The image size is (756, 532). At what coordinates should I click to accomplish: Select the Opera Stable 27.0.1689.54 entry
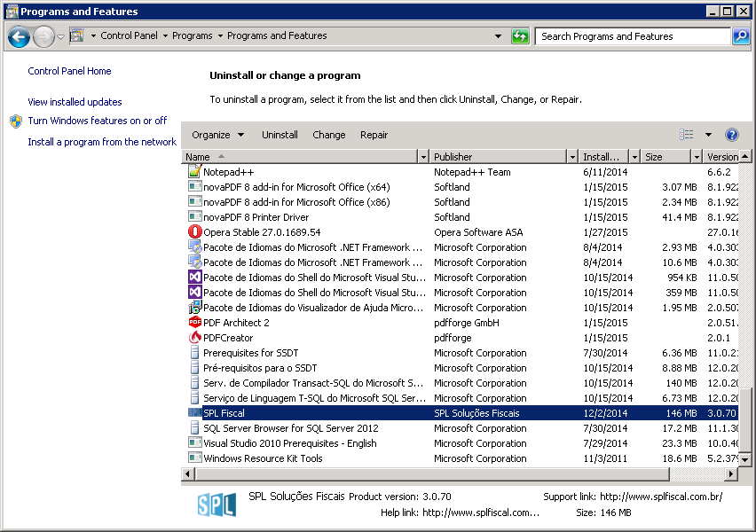[x=462, y=231]
